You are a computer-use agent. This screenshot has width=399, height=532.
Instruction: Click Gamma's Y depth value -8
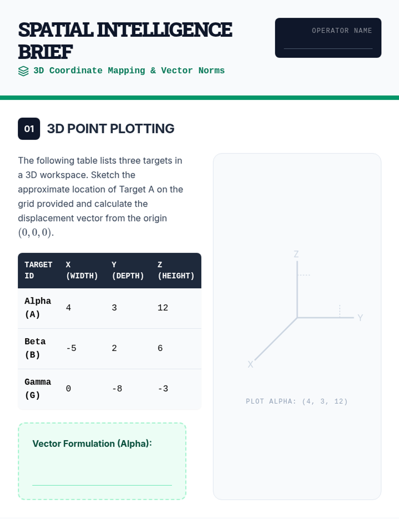click(x=117, y=389)
